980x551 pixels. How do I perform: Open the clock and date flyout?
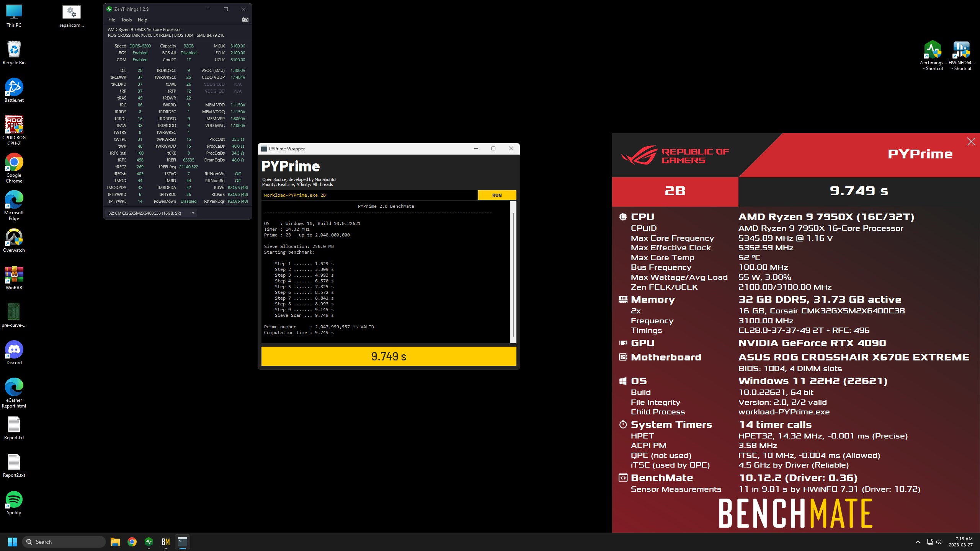pos(961,542)
